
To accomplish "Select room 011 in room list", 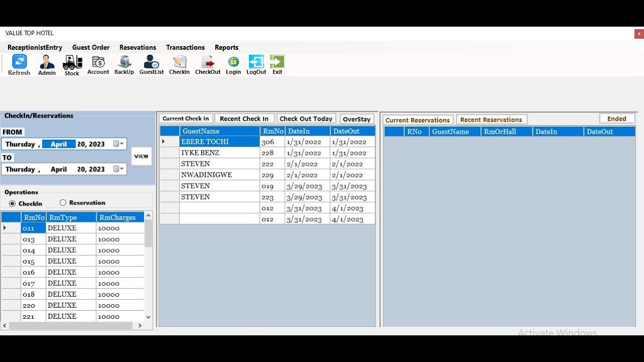I will tap(73, 228).
